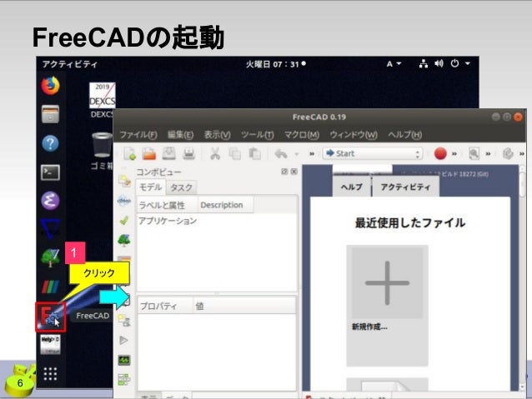
Task: Open the Help question-mark dock icon
Action: pyautogui.click(x=50, y=143)
